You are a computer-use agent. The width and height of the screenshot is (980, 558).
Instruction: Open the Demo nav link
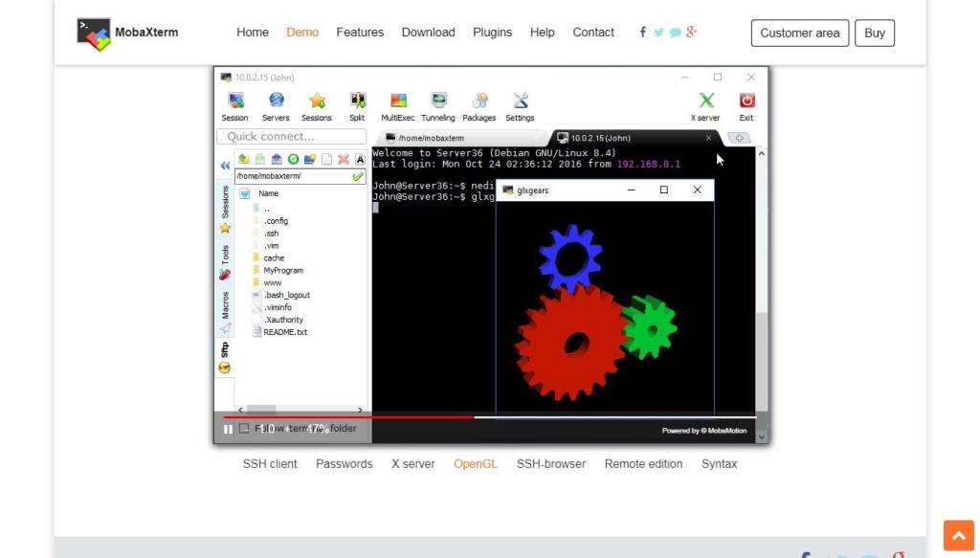click(x=302, y=33)
